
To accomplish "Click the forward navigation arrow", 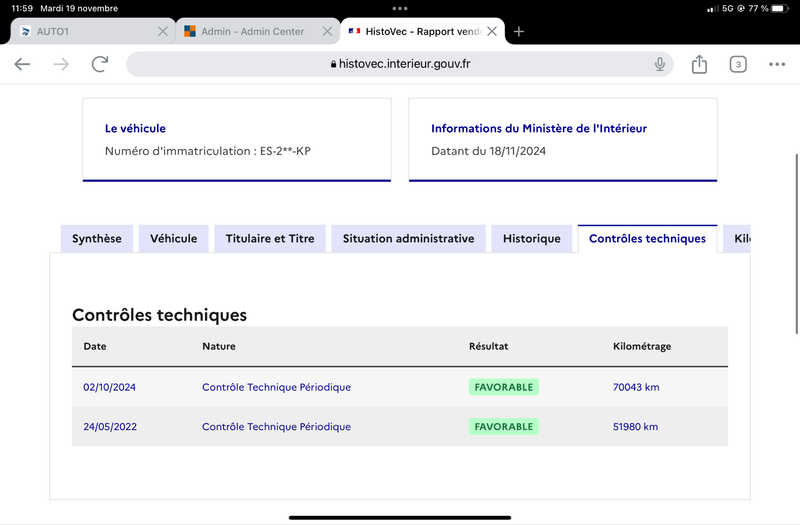I will pos(61,64).
